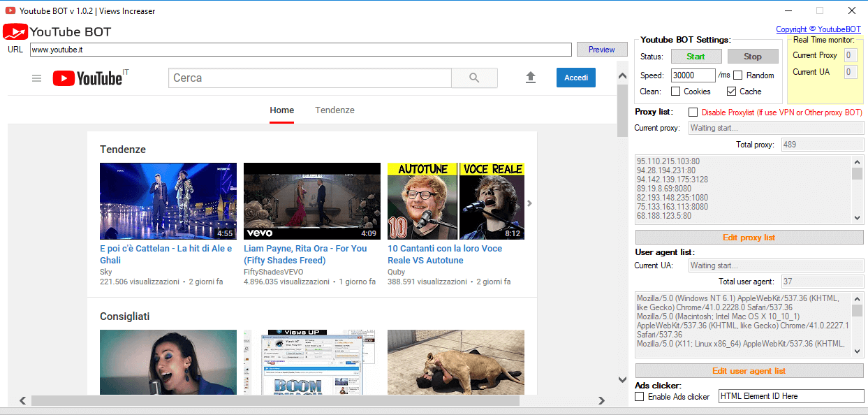Select proxy 95.110.215.103:80
The image size is (868, 415).
[668, 161]
